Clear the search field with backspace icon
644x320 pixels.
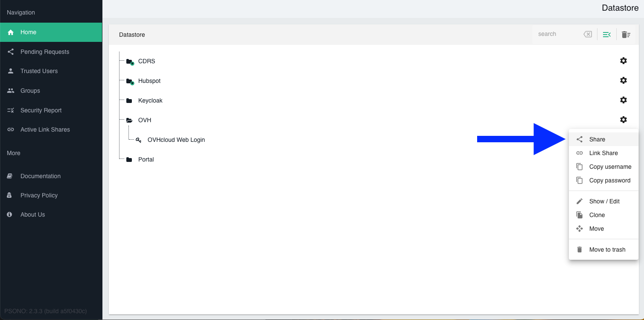click(588, 34)
